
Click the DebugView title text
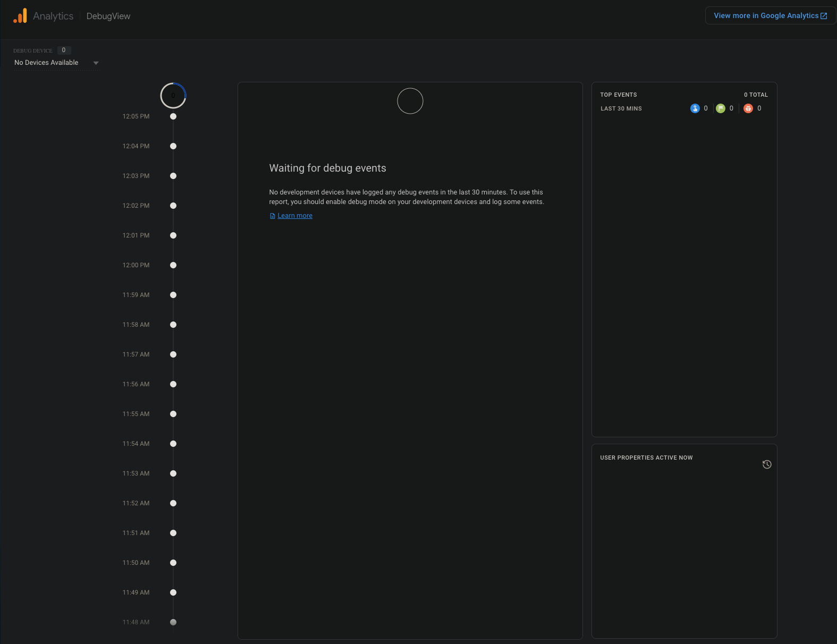108,16
